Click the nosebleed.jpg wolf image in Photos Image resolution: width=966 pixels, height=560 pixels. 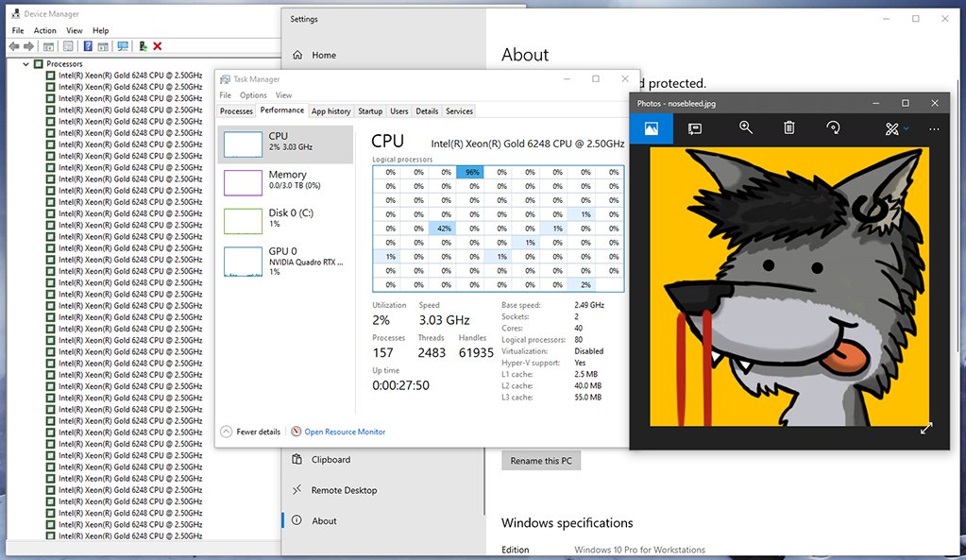(x=789, y=286)
